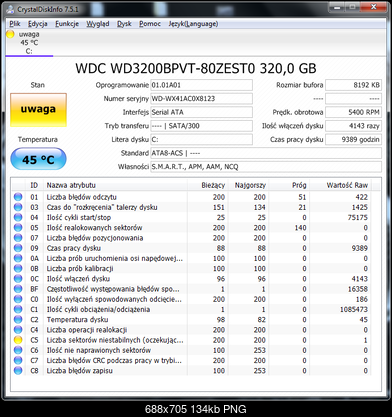Click the raw value 75175

pyautogui.click(x=357, y=217)
